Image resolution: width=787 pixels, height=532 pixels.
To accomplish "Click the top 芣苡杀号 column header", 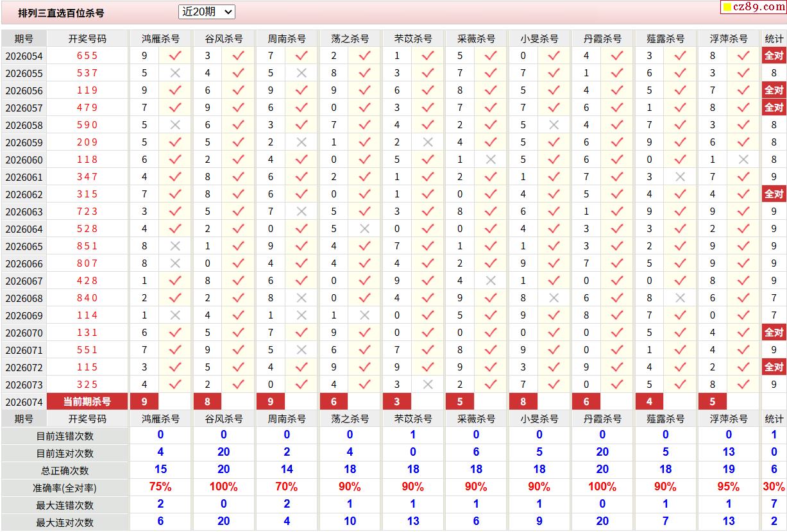I will [x=413, y=38].
